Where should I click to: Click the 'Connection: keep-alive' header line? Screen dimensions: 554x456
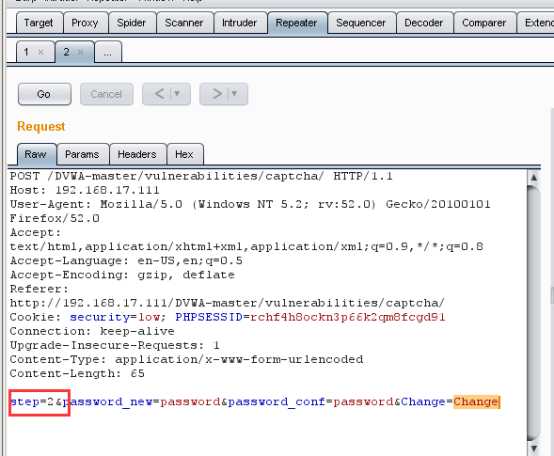(x=92, y=331)
